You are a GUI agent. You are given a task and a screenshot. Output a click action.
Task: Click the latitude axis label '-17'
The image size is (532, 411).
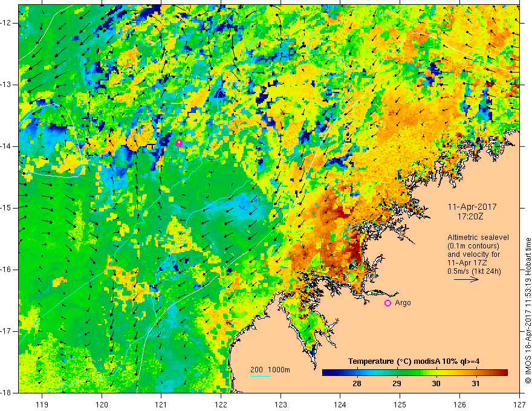(x=6, y=331)
